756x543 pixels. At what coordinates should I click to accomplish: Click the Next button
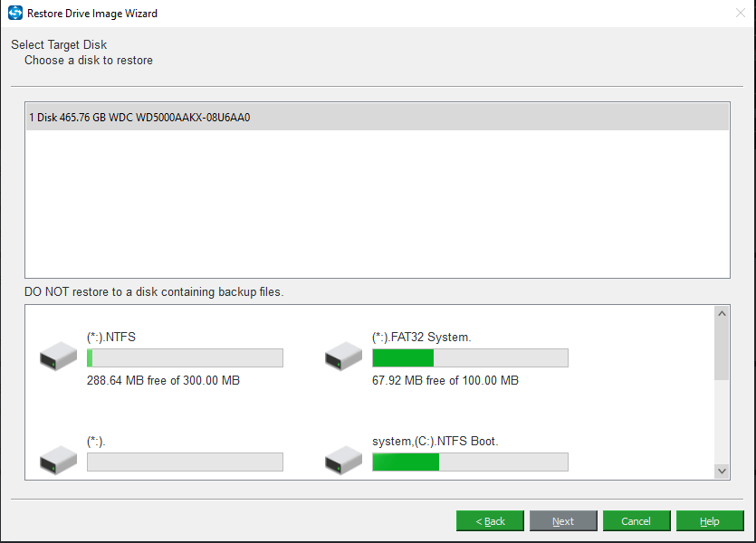563,521
